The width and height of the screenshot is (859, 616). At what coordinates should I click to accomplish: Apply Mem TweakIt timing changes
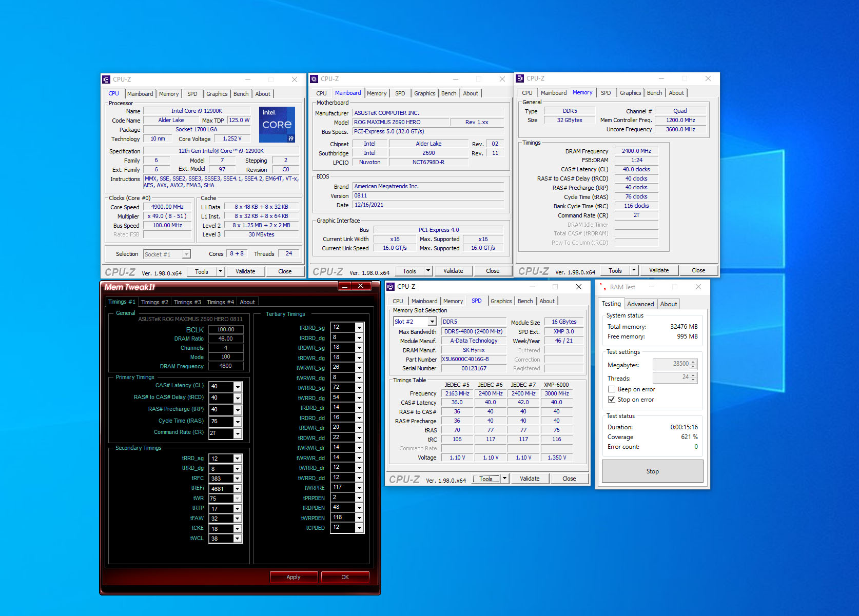pos(294,577)
